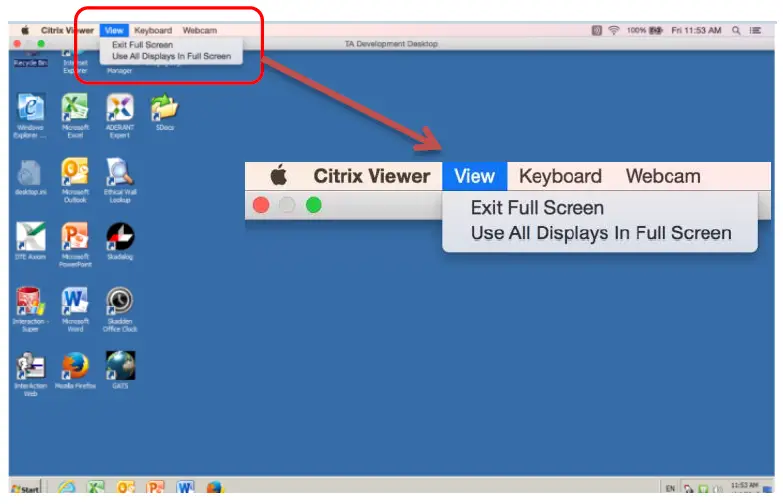Open Excel from the Windows taskbar
Viewport: 783px width, 504px height.
click(95, 487)
